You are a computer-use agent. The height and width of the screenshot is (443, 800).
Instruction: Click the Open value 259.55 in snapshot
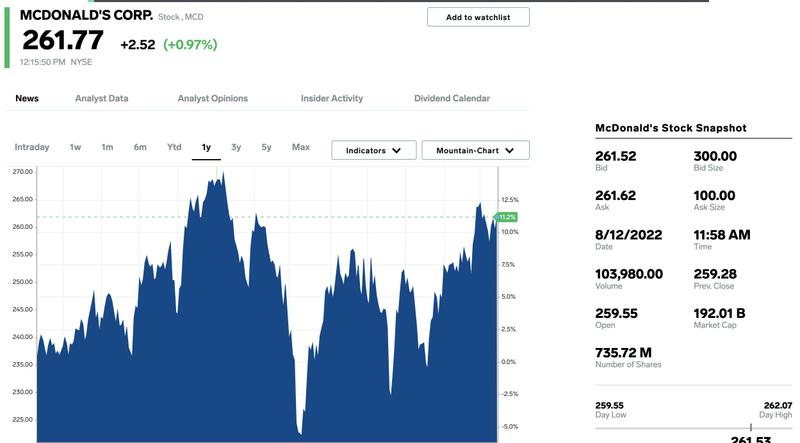(616, 313)
